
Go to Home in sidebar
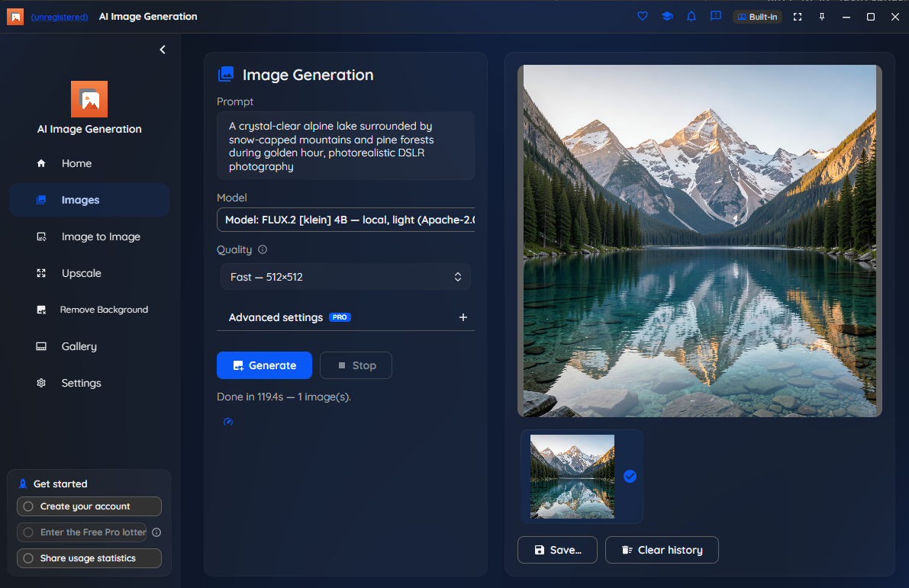click(x=89, y=163)
